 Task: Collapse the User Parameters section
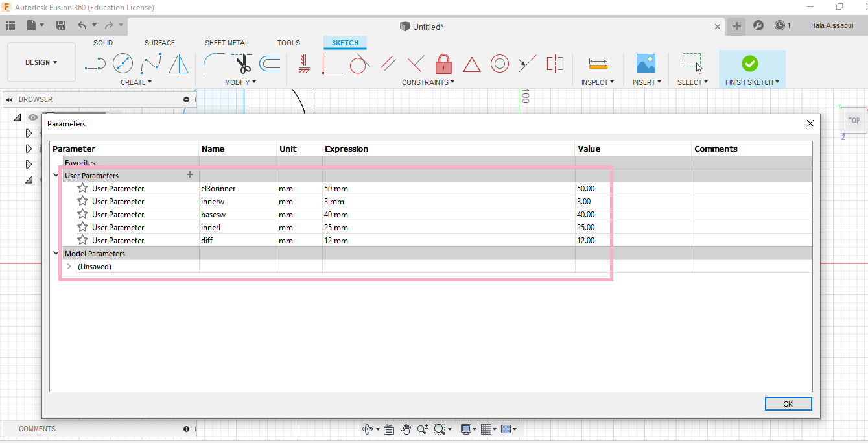point(56,175)
